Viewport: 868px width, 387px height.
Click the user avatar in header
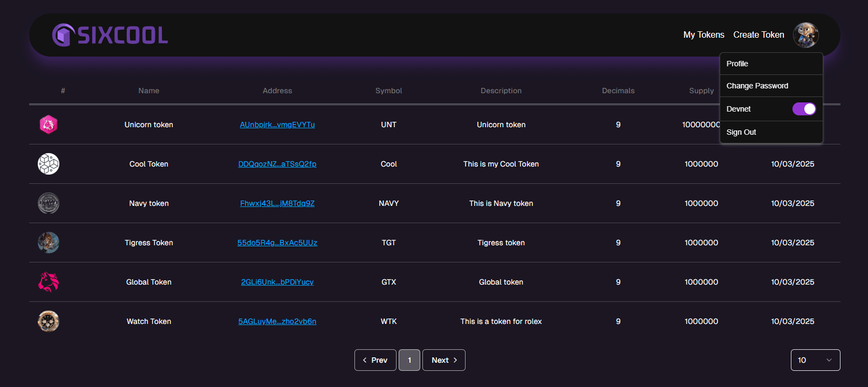tap(805, 35)
